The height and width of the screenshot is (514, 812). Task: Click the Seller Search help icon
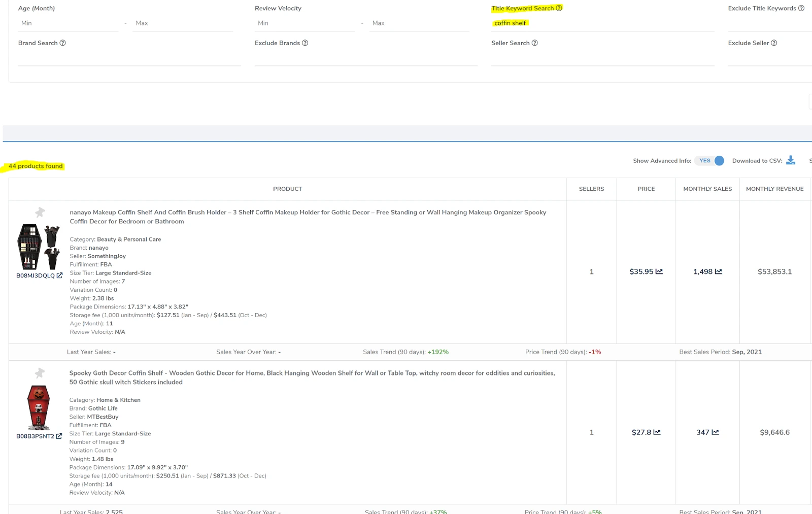pyautogui.click(x=534, y=43)
